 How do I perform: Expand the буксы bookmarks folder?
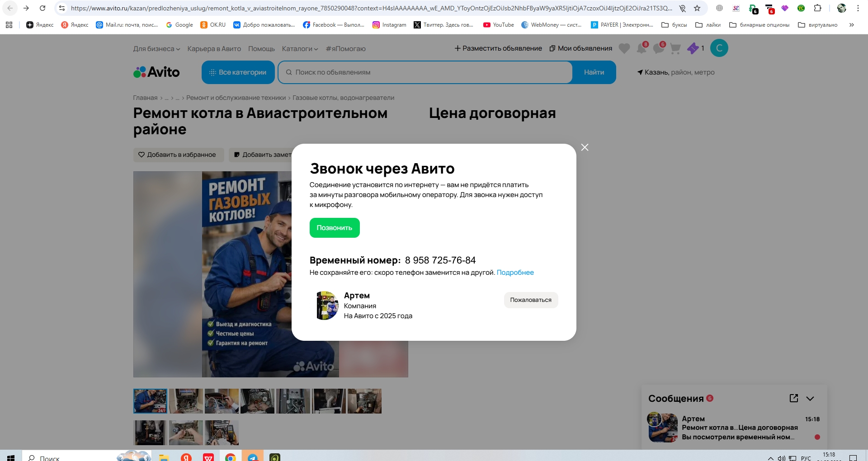pos(674,25)
